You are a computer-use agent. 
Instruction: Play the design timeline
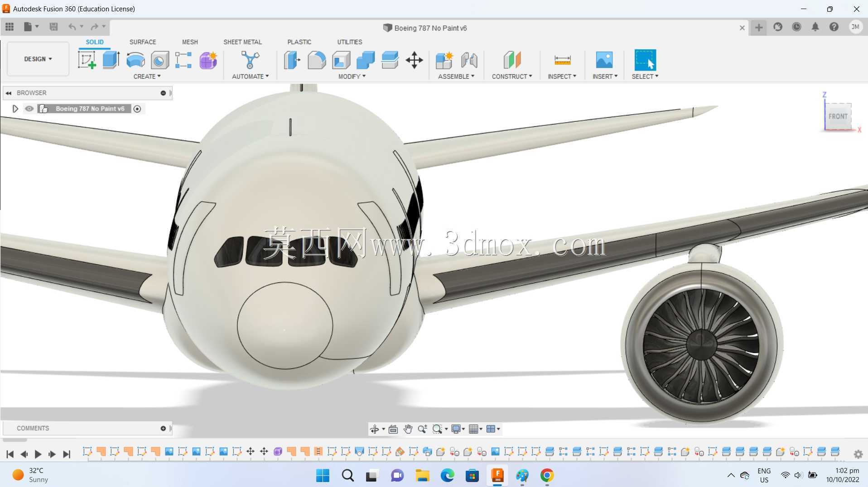38,454
